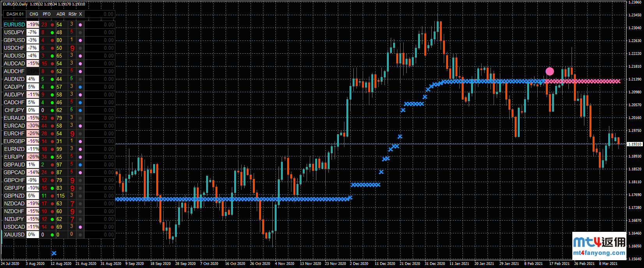Image resolution: width=644 pixels, height=268 pixels.
Task: Click the pink dot in the USDCAD row
Action: click(80, 227)
